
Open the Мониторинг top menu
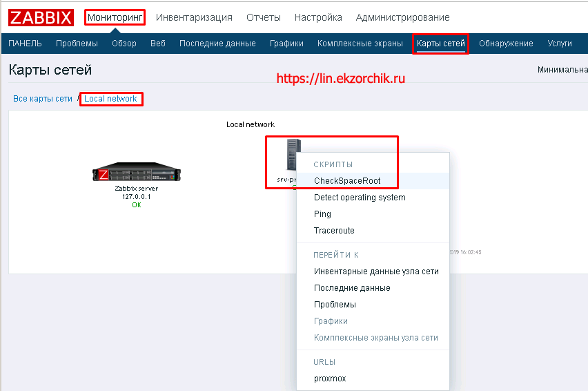coord(115,17)
